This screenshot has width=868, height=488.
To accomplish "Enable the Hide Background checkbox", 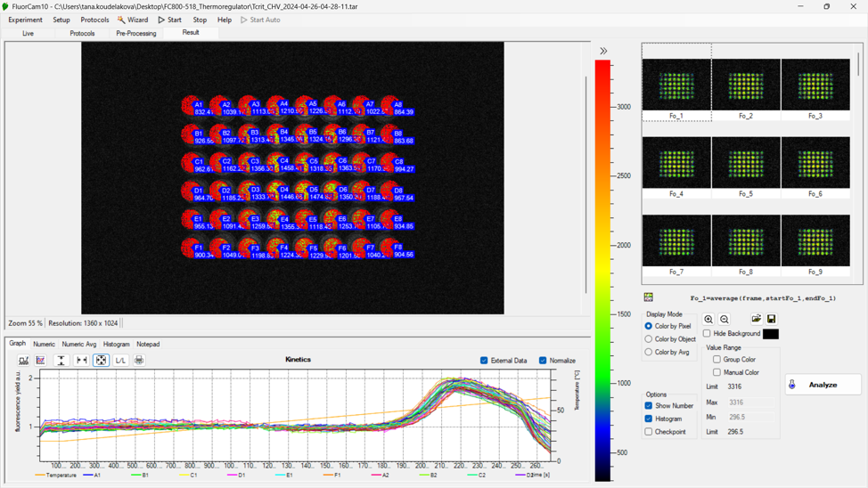I will pyautogui.click(x=708, y=334).
